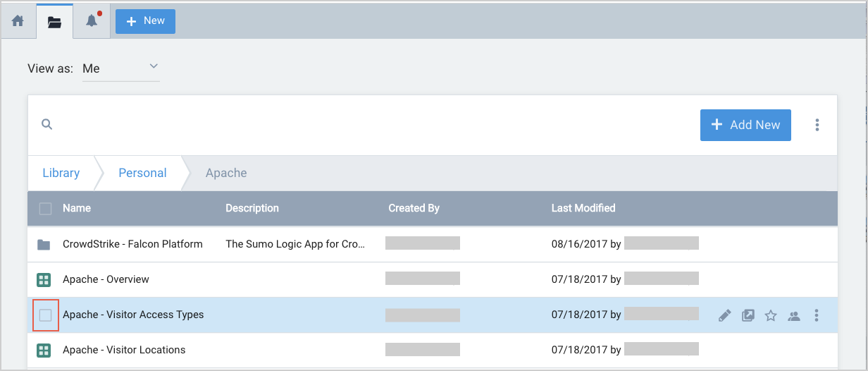Image resolution: width=868 pixels, height=371 pixels.
Task: Open the library more options kebab menu
Action: tap(817, 125)
